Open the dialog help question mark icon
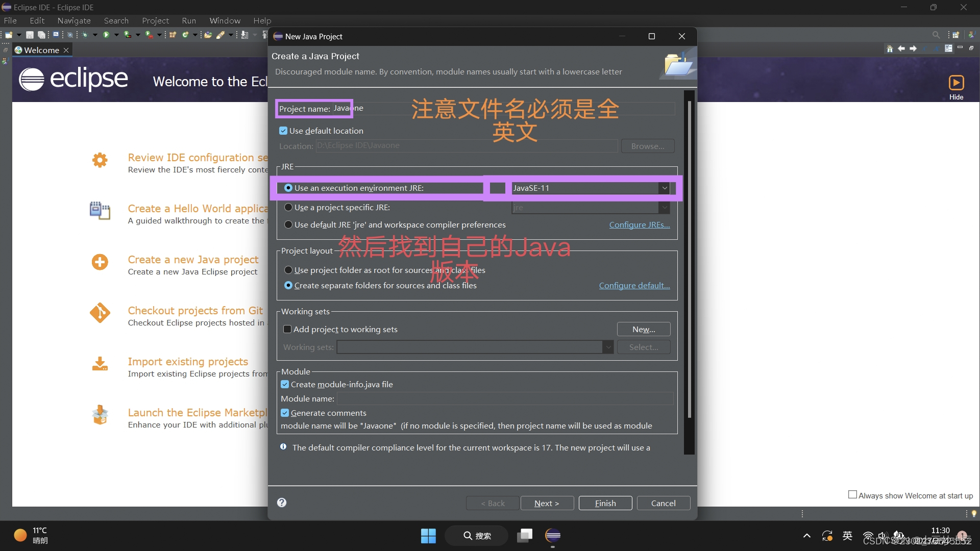Viewport: 980px width, 551px height. (x=282, y=503)
